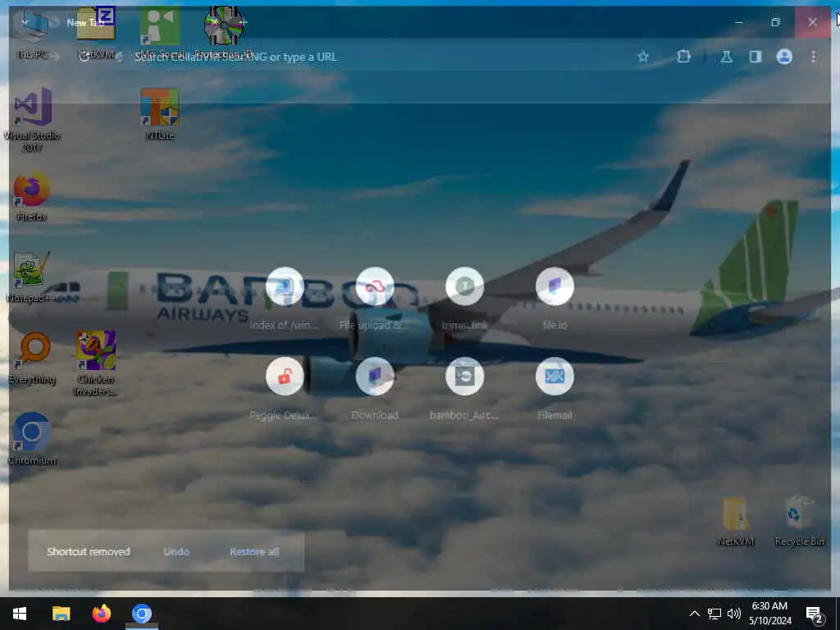Open the "bamboo_Airc..." shortcut tile
The height and width of the screenshot is (630, 840).
464,388
